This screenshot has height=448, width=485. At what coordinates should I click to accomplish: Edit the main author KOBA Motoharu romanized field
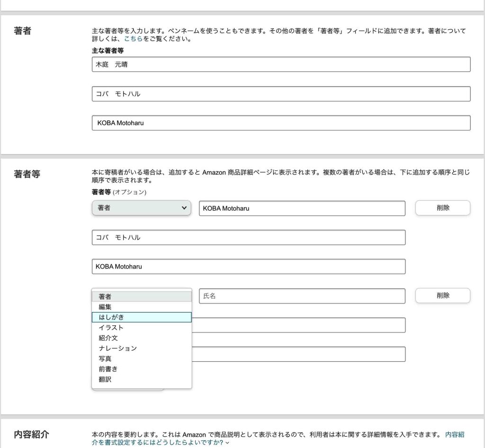[281, 123]
